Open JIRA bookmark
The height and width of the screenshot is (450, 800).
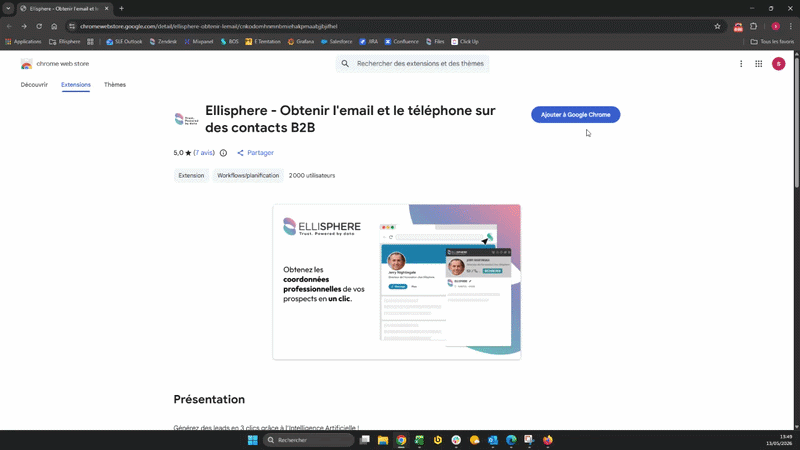[x=368, y=42]
